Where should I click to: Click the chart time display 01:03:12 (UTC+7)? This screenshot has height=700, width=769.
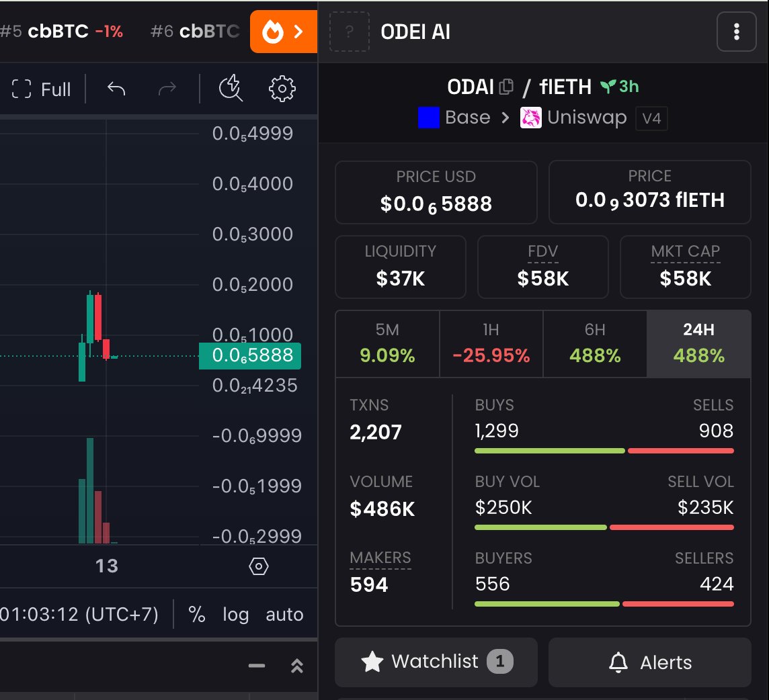(79, 614)
